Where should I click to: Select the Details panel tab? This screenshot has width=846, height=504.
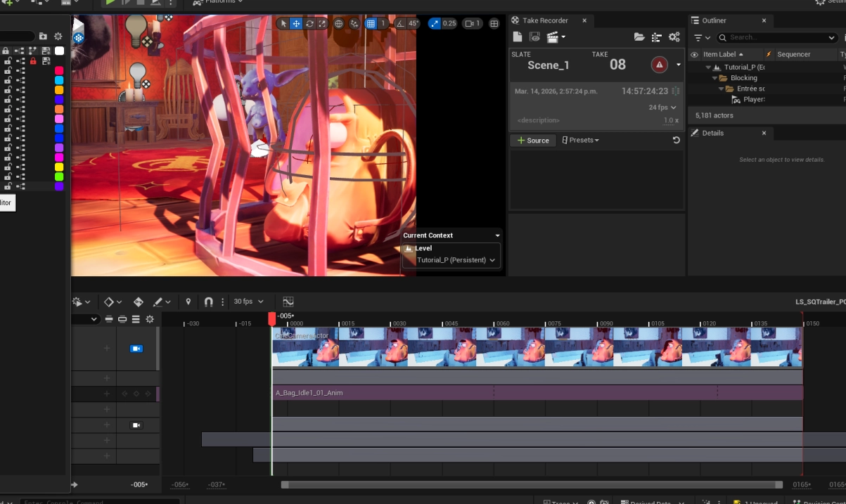[712, 133]
